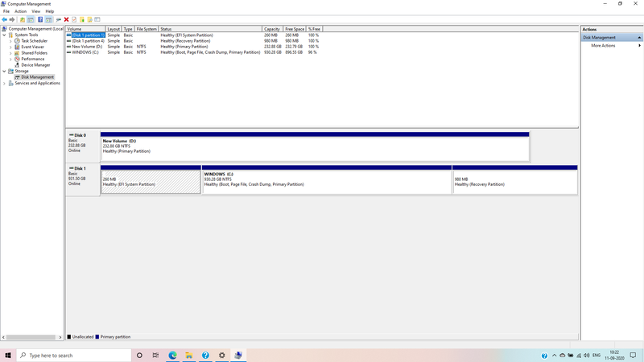This screenshot has height=362, width=644.
Task: Collapse the System Tools tree node
Action: (x=5, y=35)
